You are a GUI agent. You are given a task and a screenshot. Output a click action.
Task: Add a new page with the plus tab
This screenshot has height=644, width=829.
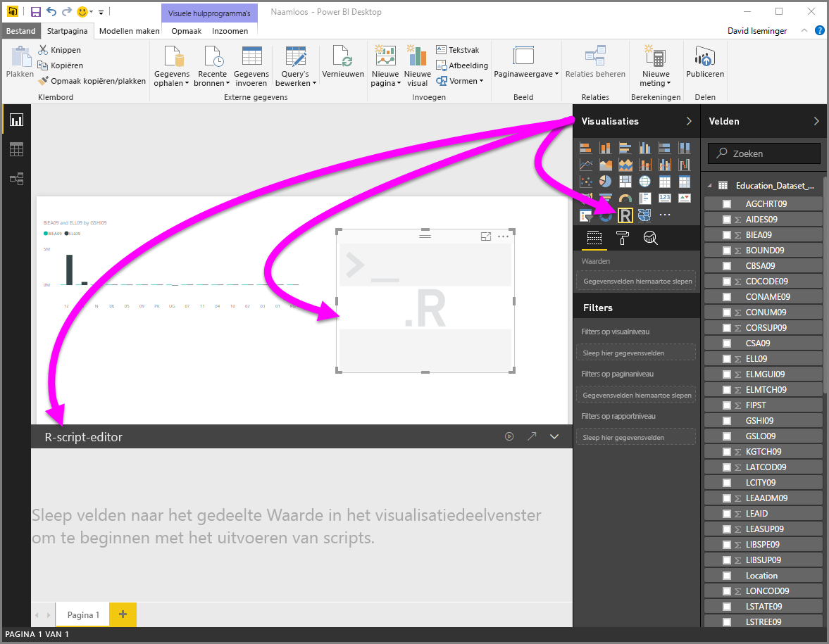(x=123, y=614)
